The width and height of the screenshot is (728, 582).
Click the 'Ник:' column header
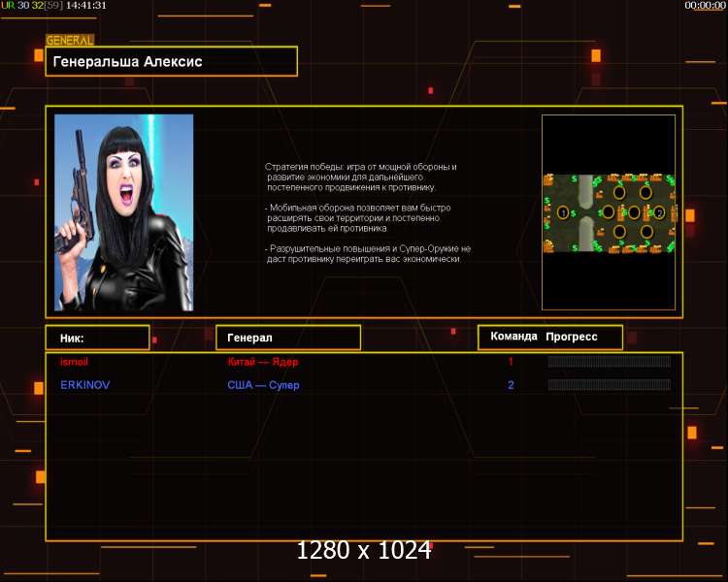tap(97, 338)
